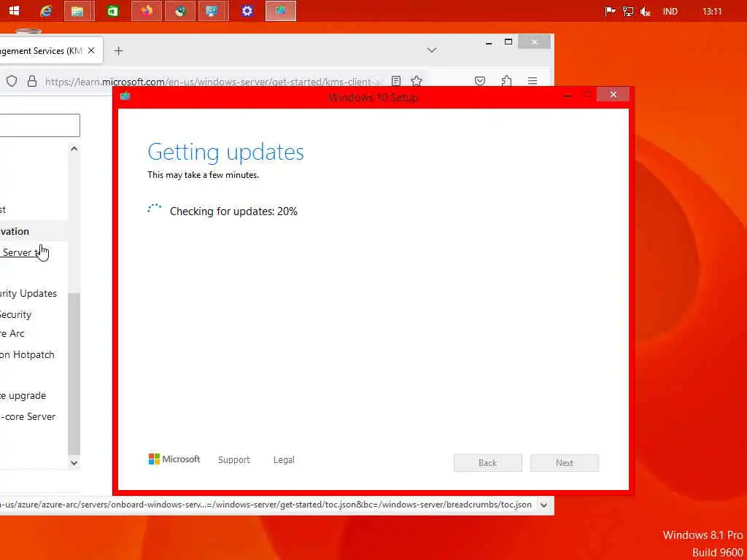Open the gear settings taskbar icon
This screenshot has height=560, width=747.
pos(247,11)
